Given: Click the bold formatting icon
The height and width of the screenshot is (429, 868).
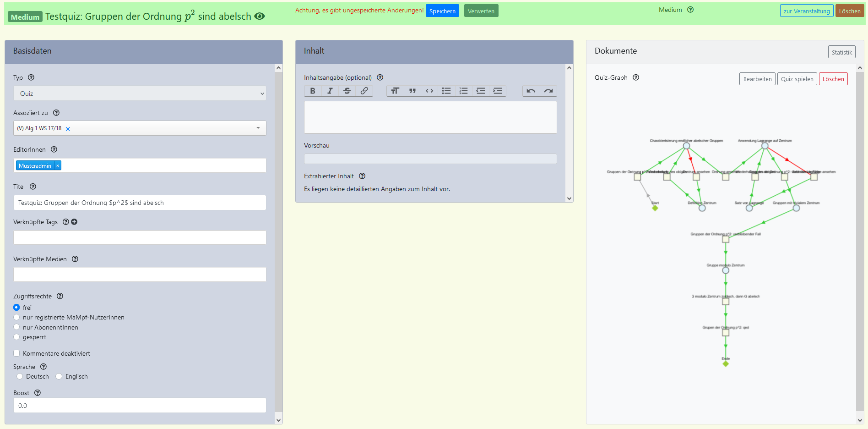Looking at the screenshot, I should [313, 91].
